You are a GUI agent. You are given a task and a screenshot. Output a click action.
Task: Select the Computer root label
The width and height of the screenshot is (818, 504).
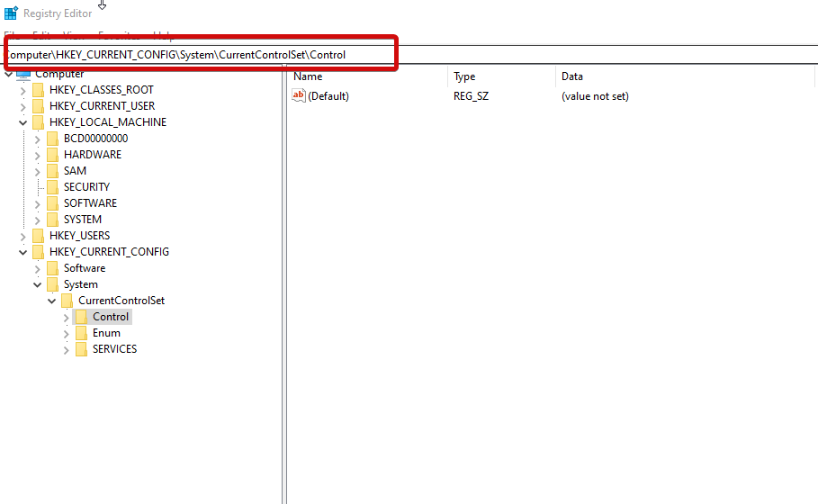point(59,74)
